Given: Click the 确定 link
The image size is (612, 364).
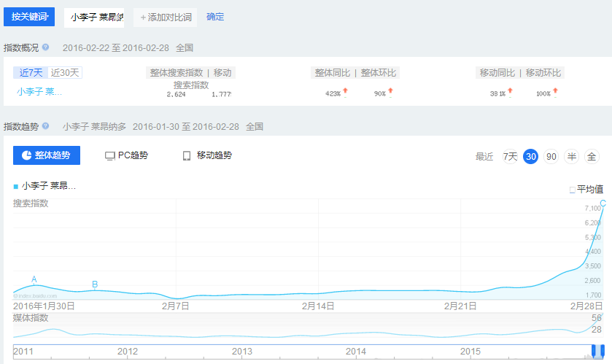Looking at the screenshot, I should (x=215, y=17).
